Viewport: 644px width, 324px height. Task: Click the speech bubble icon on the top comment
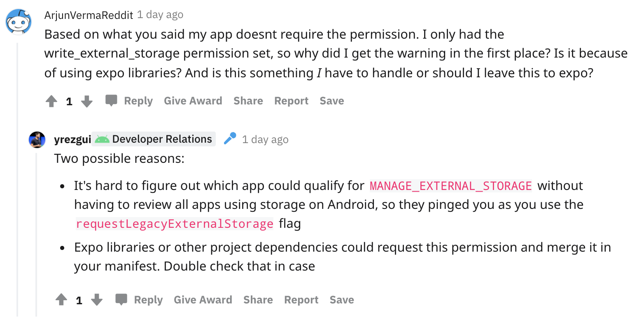[x=111, y=100]
